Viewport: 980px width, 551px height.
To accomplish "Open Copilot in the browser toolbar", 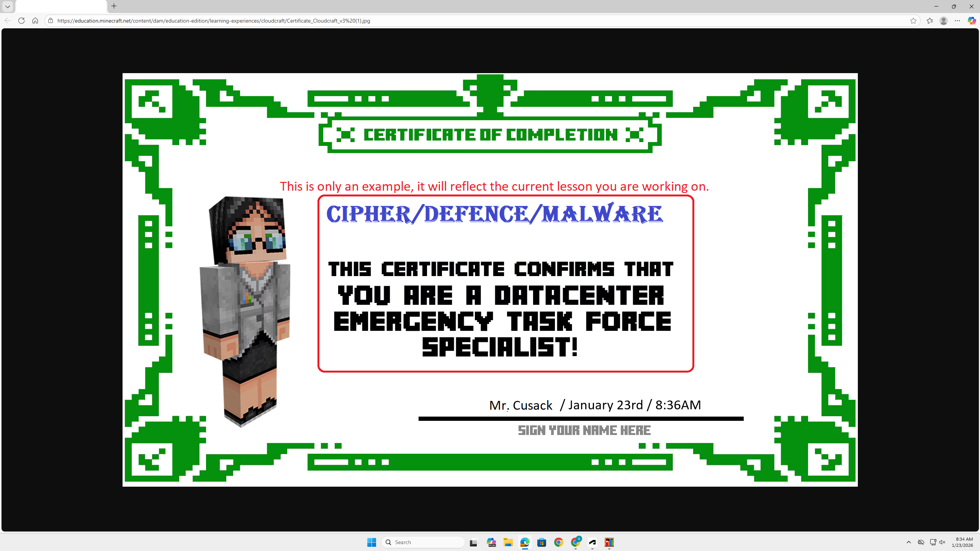I will (972, 21).
